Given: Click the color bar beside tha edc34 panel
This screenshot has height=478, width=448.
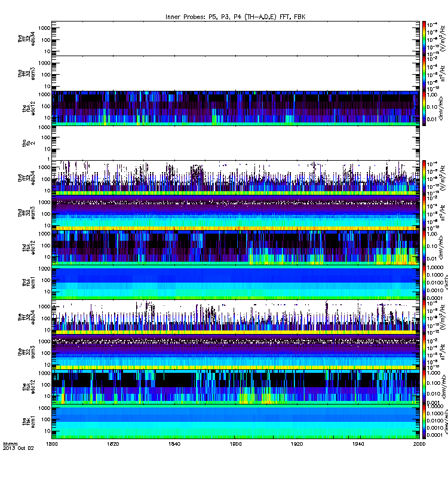Looking at the screenshot, I should [424, 38].
